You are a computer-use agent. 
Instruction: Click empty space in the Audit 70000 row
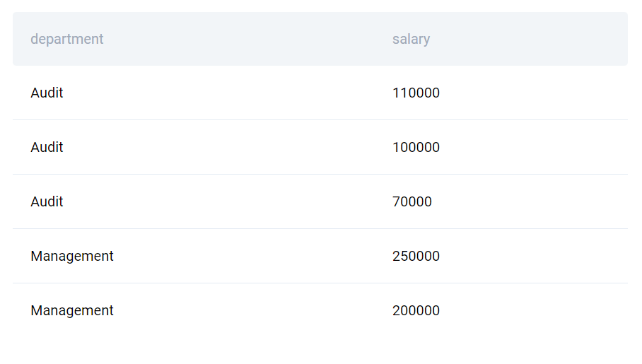pos(225,202)
